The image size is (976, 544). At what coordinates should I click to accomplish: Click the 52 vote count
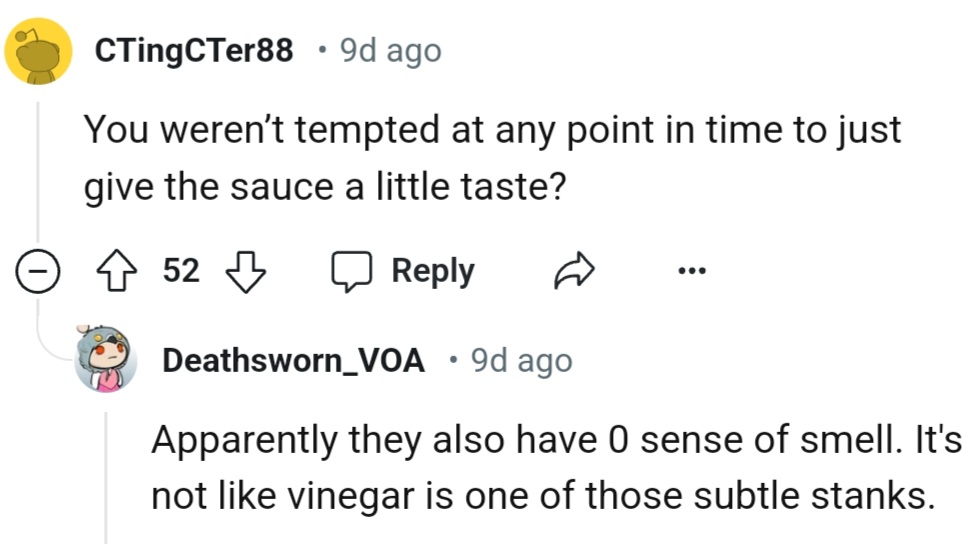pyautogui.click(x=181, y=271)
